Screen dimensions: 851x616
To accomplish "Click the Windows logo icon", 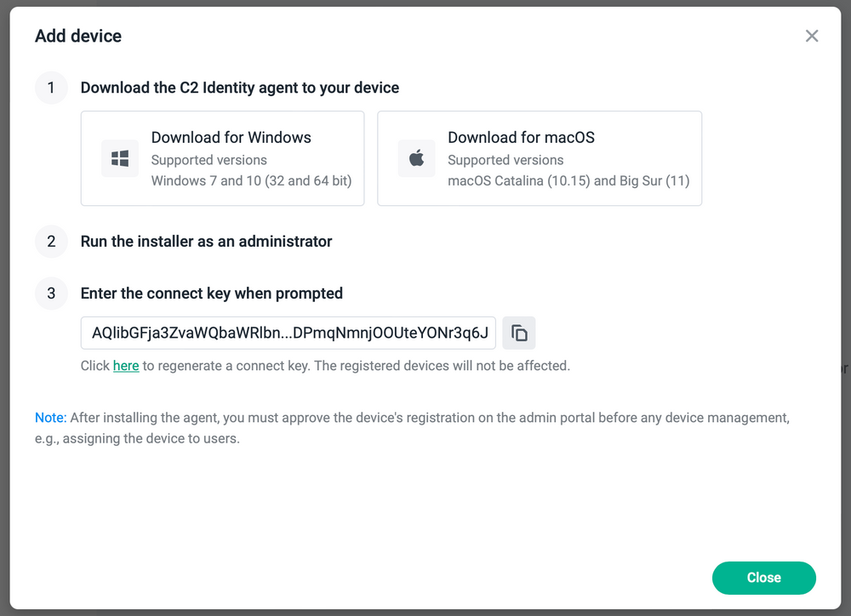I will [x=119, y=158].
